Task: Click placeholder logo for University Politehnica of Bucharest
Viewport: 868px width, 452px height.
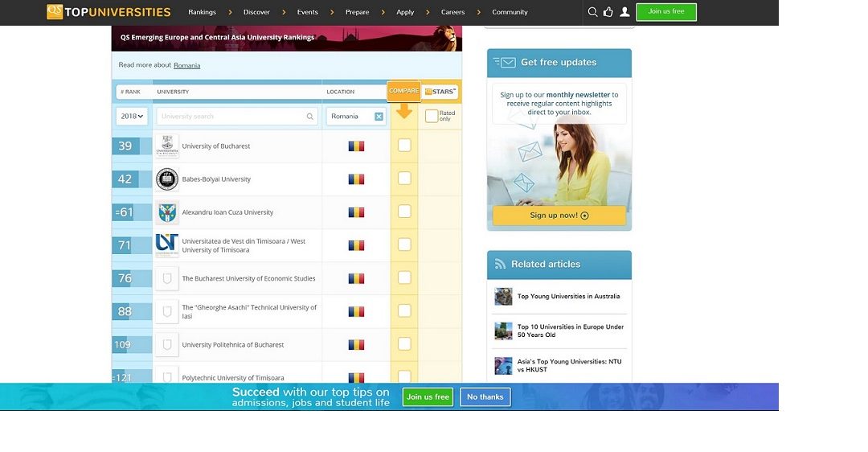Action: [x=166, y=344]
